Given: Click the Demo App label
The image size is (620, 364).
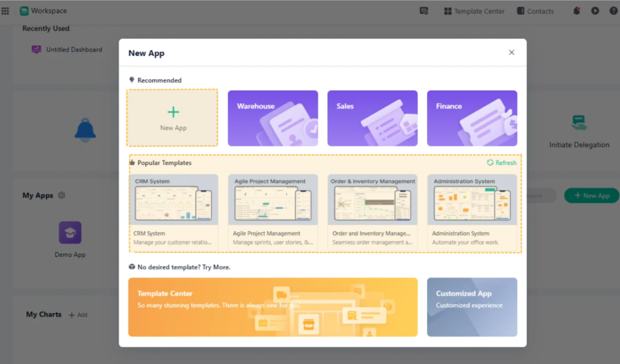Looking at the screenshot, I should 70,255.
